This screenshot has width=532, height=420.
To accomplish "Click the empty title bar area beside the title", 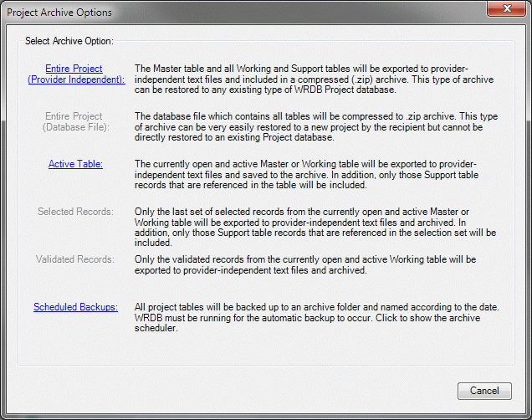I will pyautogui.click(x=293, y=13).
